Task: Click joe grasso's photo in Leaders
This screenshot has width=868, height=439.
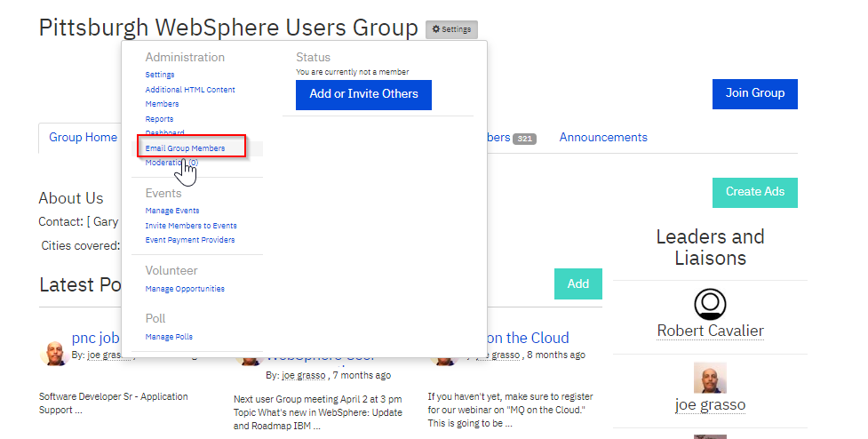Action: coord(710,378)
